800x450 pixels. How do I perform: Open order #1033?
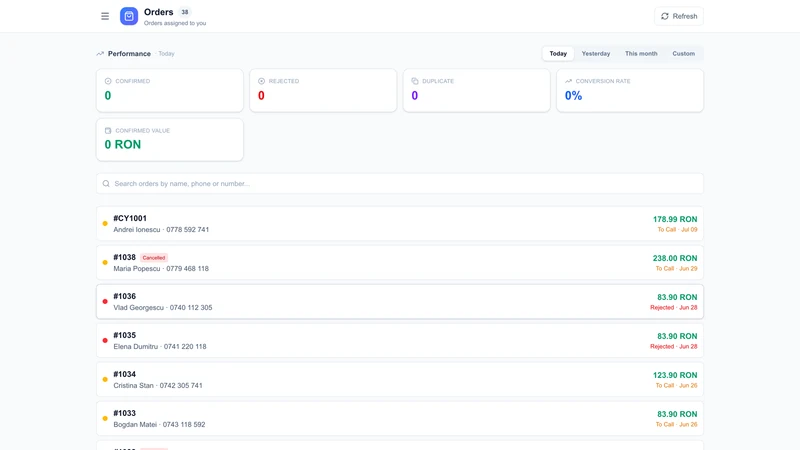400,418
